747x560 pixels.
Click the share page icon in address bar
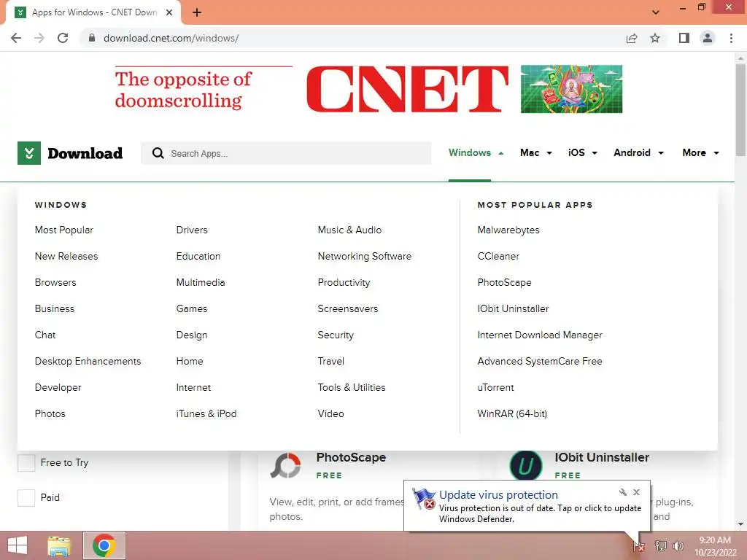point(632,38)
